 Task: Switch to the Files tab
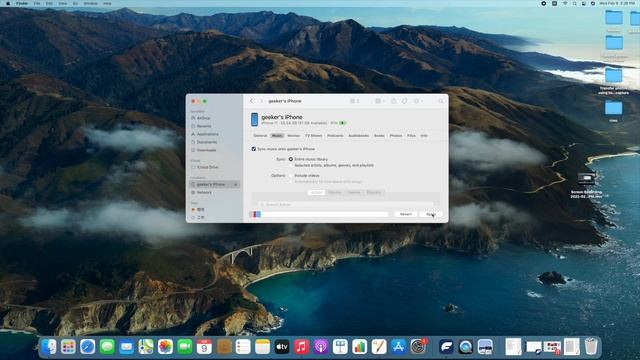coord(411,136)
